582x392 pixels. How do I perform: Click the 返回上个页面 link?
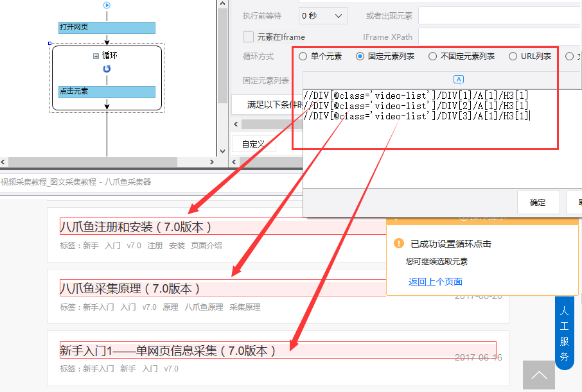[436, 282]
